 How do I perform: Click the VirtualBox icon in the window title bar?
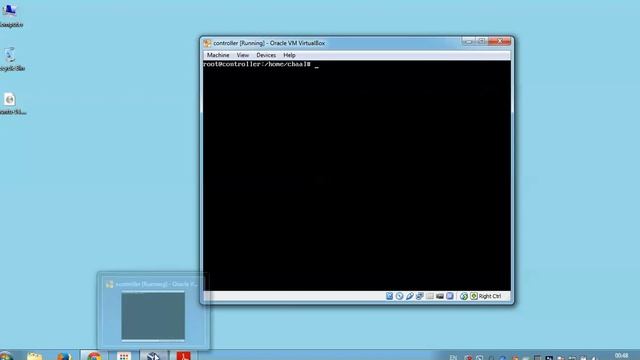pos(207,43)
